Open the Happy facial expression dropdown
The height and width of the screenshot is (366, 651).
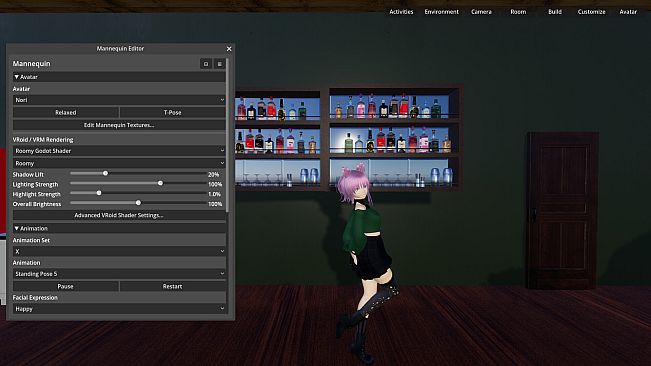coord(119,309)
